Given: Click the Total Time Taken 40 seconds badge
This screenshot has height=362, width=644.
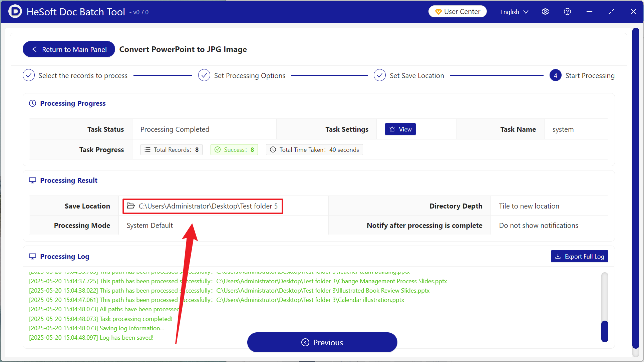Looking at the screenshot, I should tap(314, 150).
